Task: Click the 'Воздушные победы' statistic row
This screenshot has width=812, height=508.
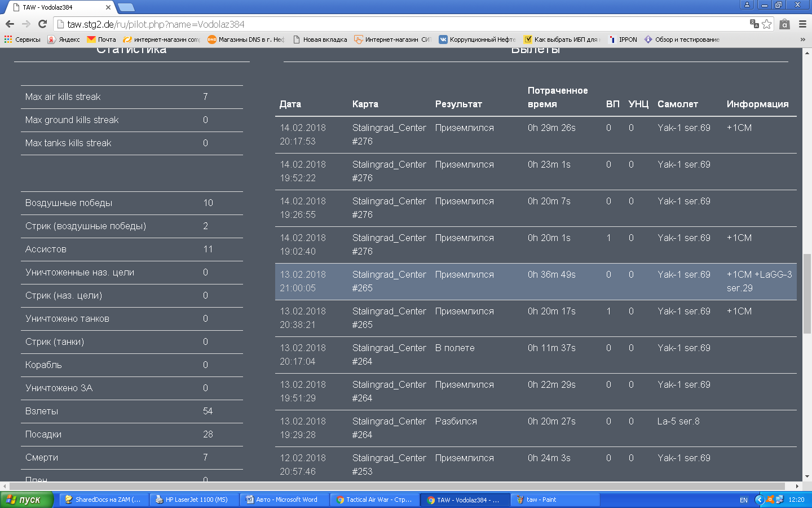Action: (x=132, y=203)
